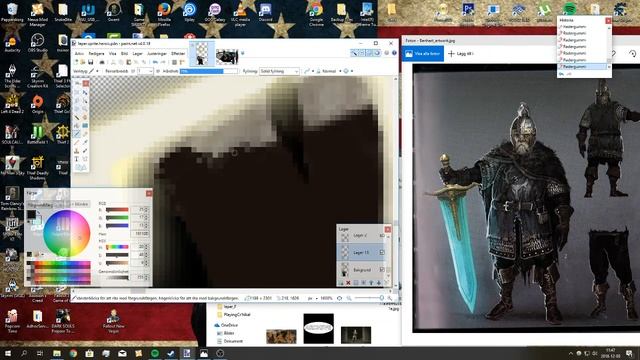The image size is (640, 360).
Task: Click the rulers icon in paint.net toolbar
Action: pos(182,62)
